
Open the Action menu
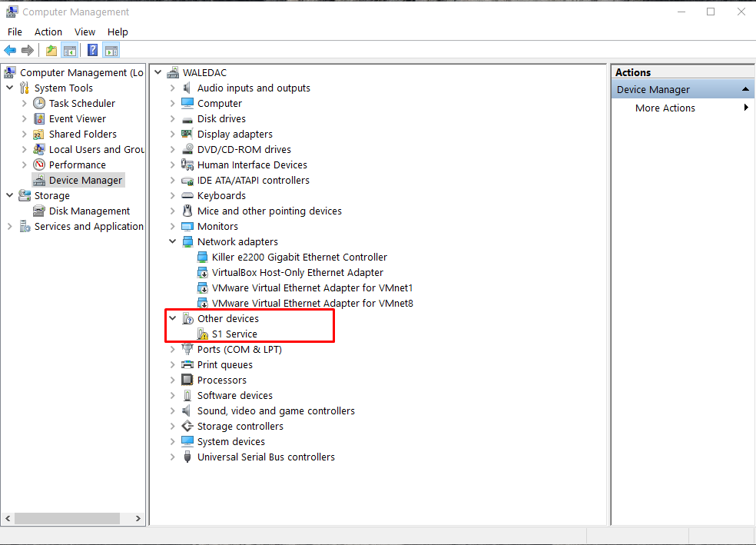48,32
